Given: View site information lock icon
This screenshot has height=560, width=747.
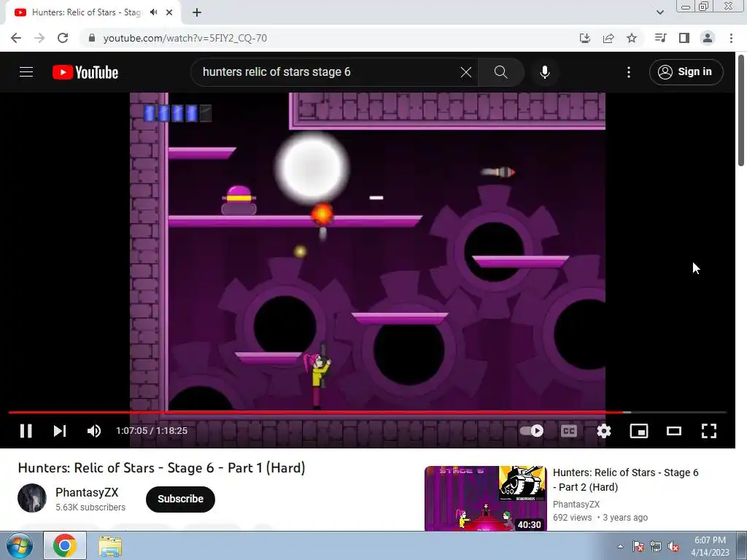Looking at the screenshot, I should click(92, 38).
